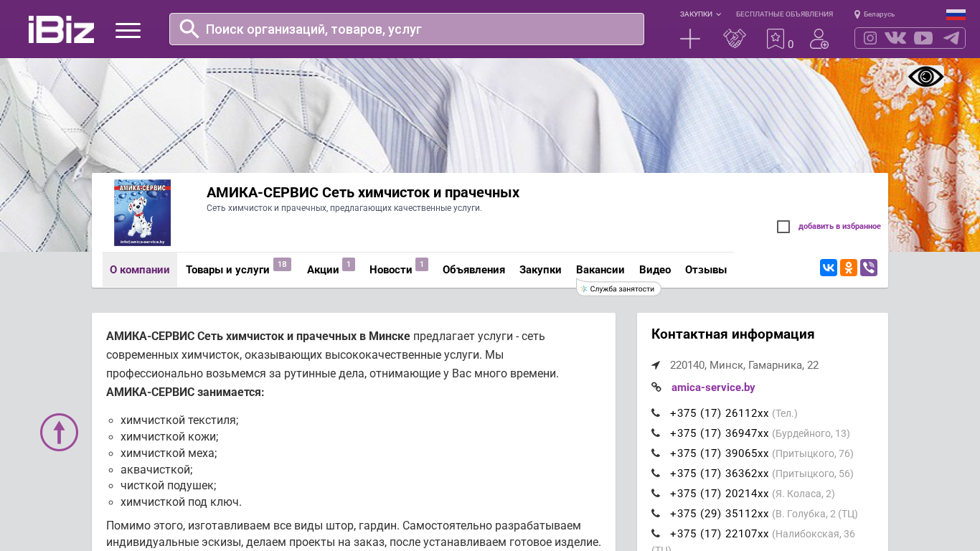Click phone icon beside +375 (17) 20214xx
The image size is (980, 551).
tap(656, 493)
